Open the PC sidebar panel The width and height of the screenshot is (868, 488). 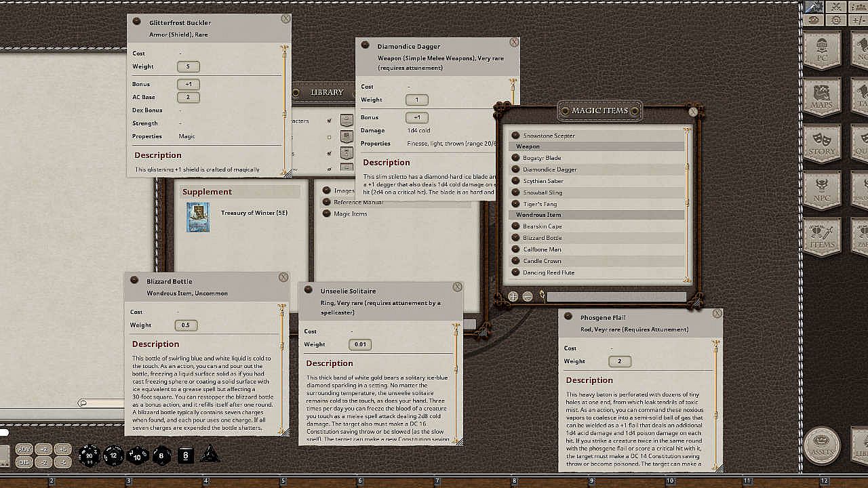pyautogui.click(x=821, y=49)
